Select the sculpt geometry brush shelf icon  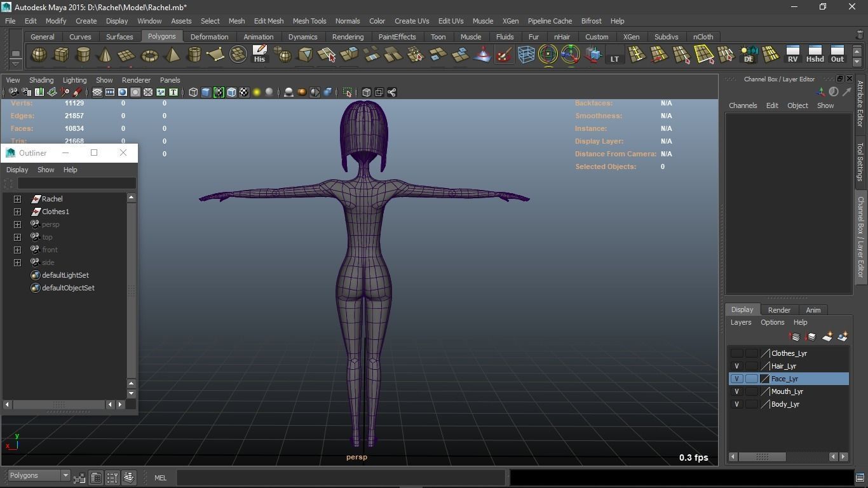[504, 55]
